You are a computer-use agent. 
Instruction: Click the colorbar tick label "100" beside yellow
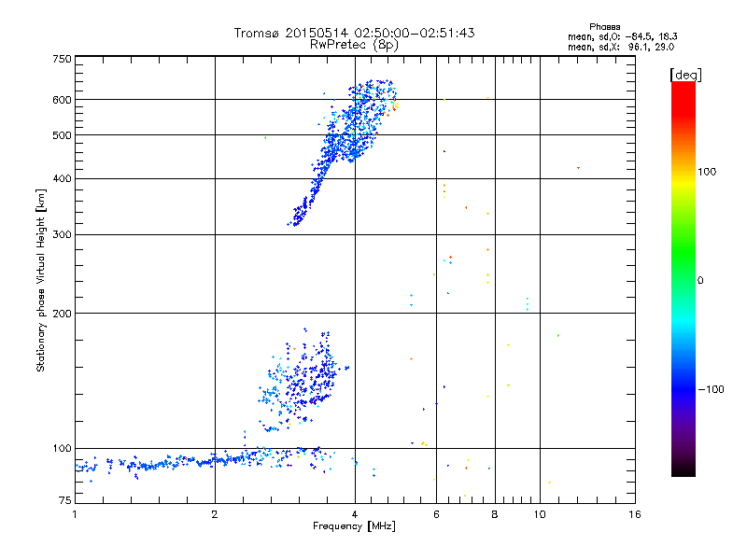point(707,172)
